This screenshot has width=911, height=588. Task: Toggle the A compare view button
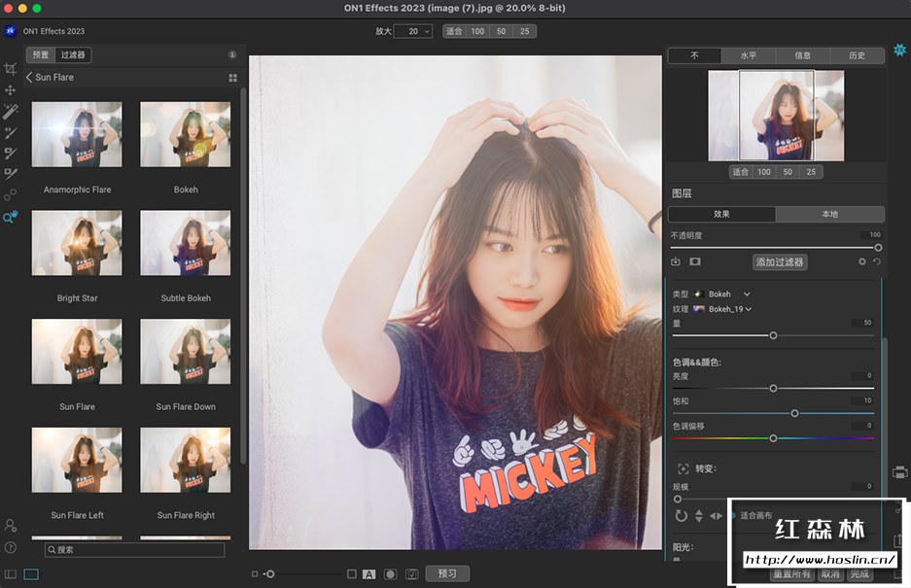(x=368, y=574)
